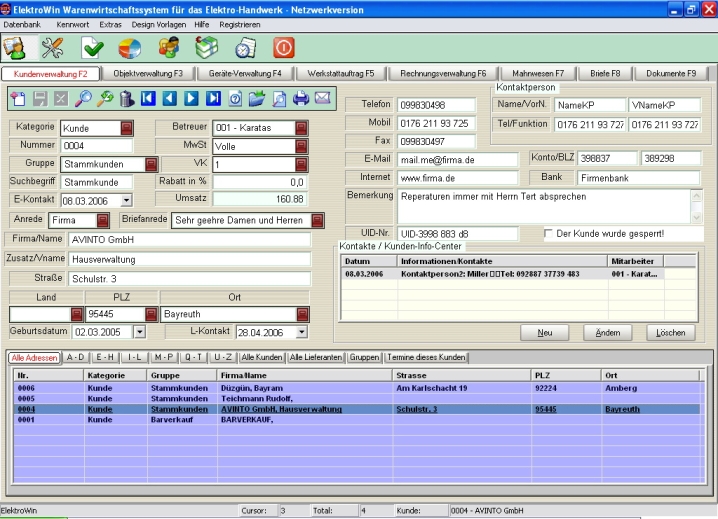This screenshot has height=519, width=718.
Task: Open the Kategorie dropdown
Action: click(x=128, y=128)
